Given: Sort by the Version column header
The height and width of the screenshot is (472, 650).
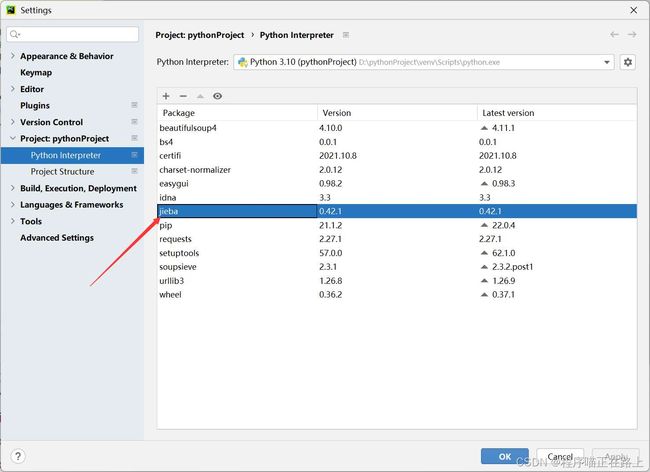Looking at the screenshot, I should [397, 113].
